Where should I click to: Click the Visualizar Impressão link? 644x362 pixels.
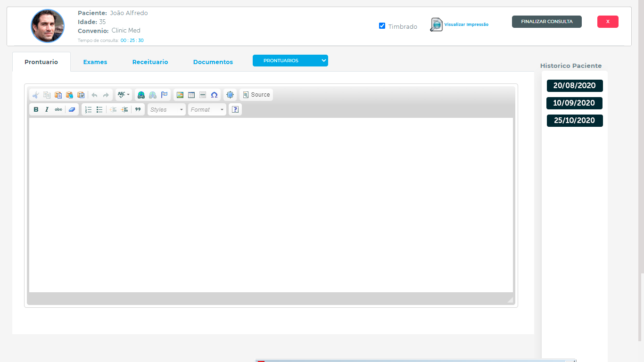[466, 25]
